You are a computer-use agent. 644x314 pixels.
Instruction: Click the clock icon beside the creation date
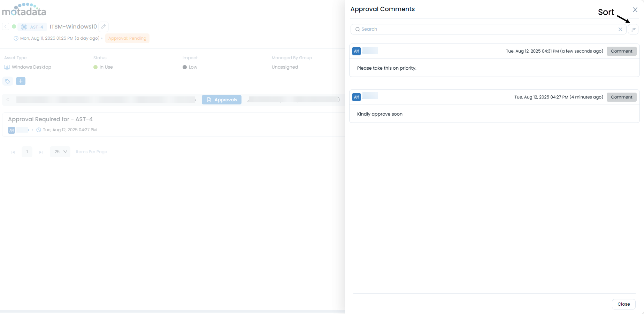click(16, 38)
